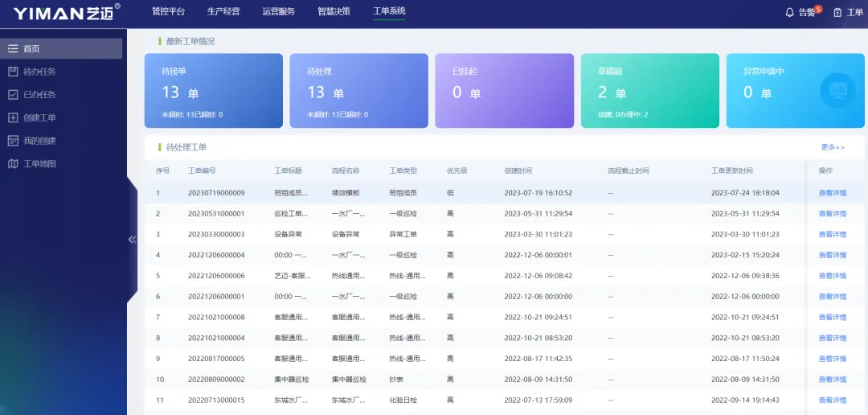This screenshot has height=415, width=868.
Task: Click the 创建工单 plus icon
Action: 13,118
